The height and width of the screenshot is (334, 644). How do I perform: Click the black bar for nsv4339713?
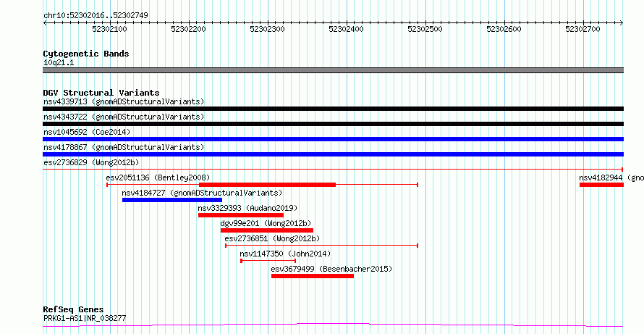pos(333,109)
